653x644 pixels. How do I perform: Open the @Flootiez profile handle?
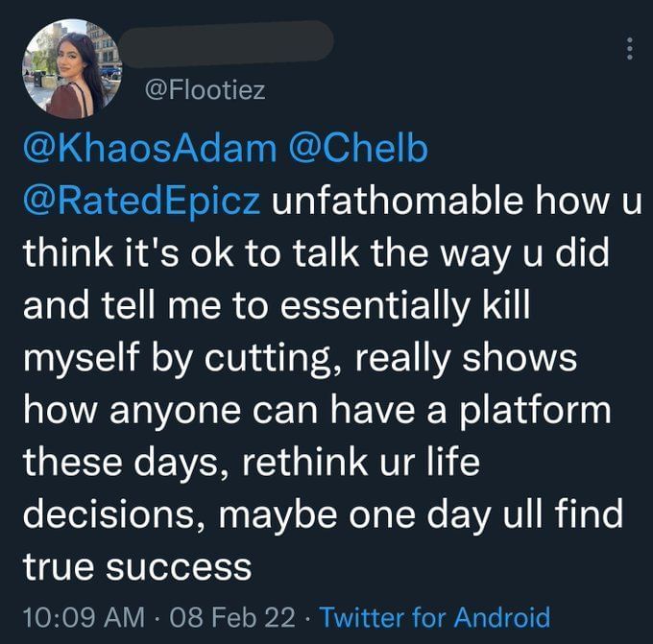tap(204, 91)
